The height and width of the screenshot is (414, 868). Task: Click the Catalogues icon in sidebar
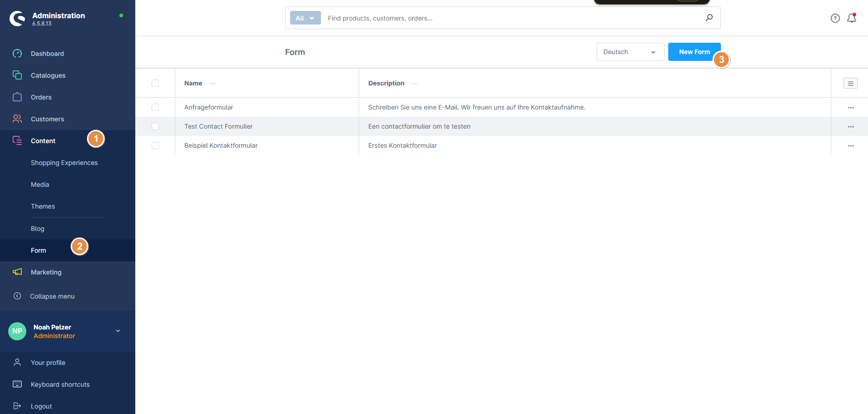17,75
